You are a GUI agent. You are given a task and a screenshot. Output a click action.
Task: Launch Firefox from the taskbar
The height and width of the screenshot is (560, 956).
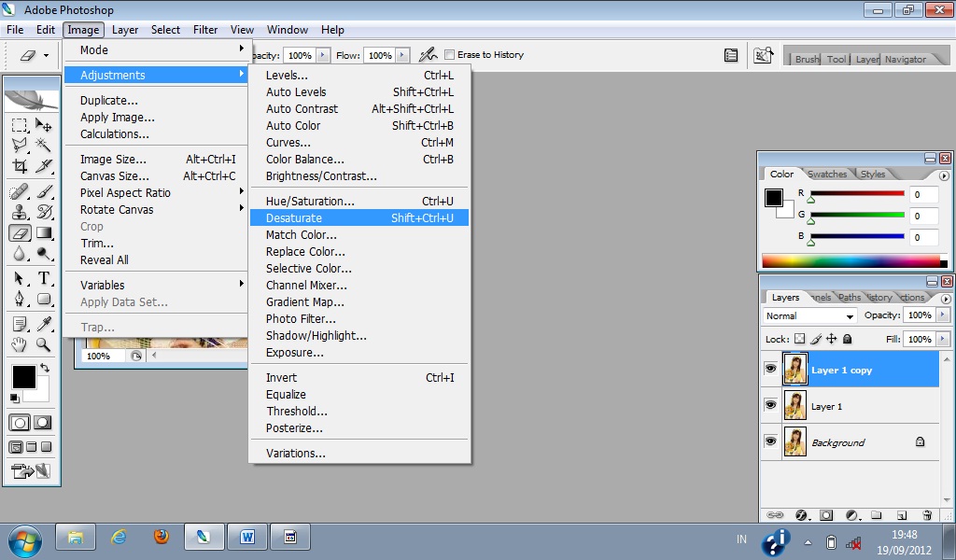click(161, 537)
